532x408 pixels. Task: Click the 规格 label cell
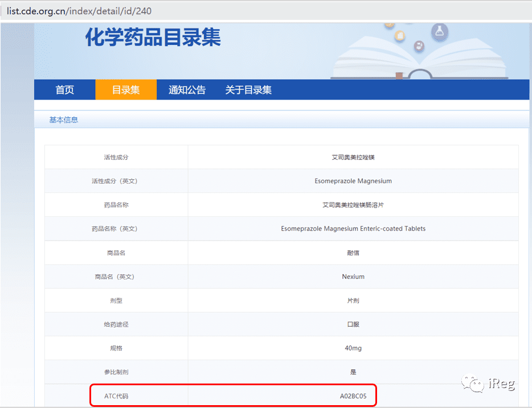coord(116,348)
